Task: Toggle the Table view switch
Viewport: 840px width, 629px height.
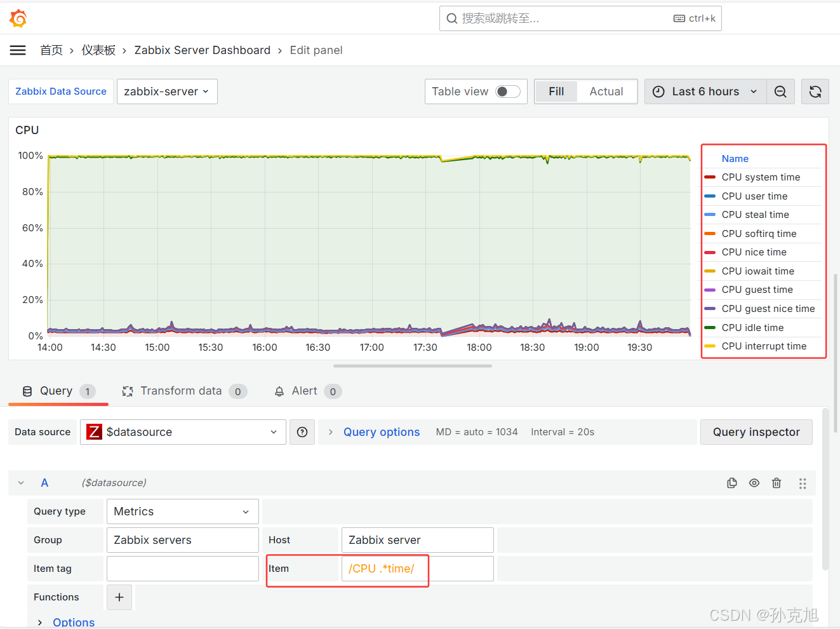Action: pyautogui.click(x=508, y=91)
